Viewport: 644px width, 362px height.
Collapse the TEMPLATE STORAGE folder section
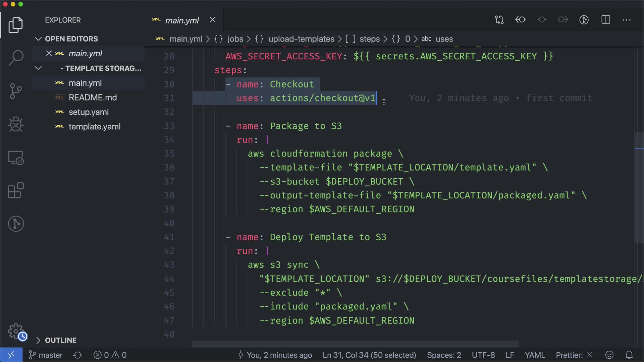tap(38, 68)
